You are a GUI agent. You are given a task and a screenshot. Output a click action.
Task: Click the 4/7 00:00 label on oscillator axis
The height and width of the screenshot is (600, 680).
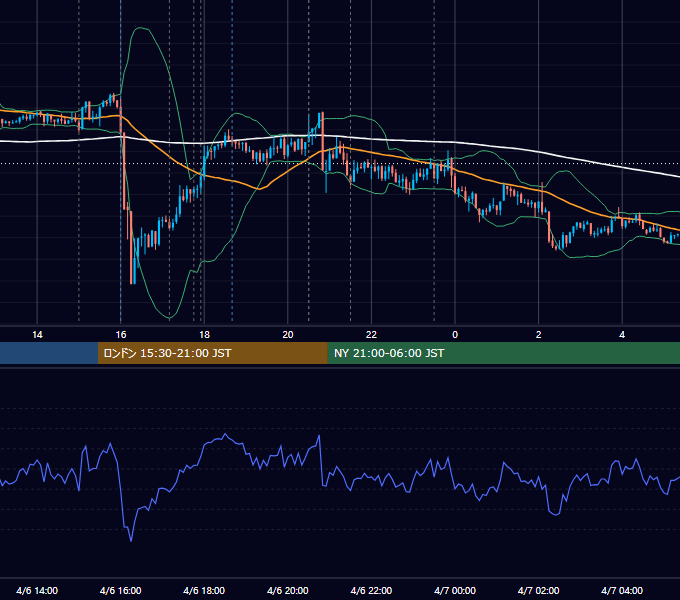tap(455, 590)
